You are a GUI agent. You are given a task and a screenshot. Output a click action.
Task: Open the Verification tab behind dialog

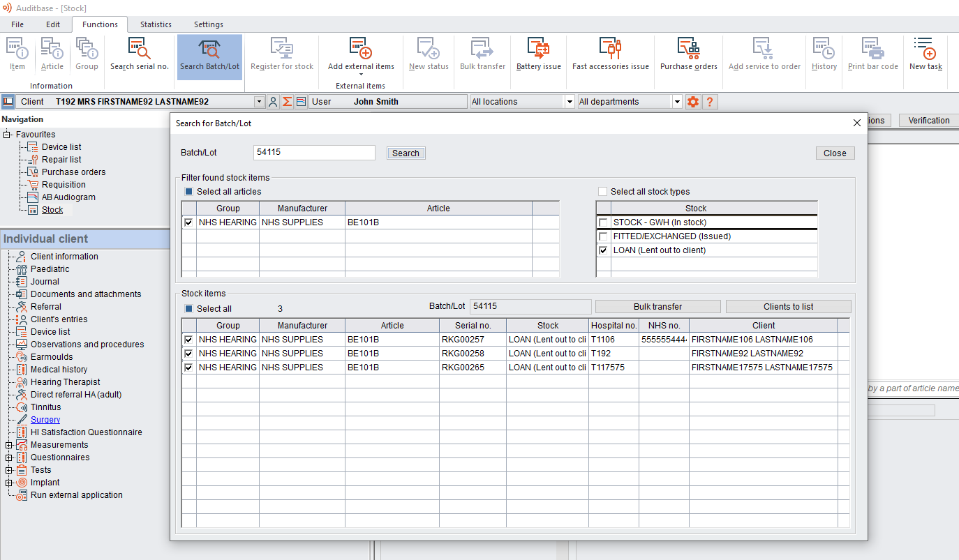point(928,121)
